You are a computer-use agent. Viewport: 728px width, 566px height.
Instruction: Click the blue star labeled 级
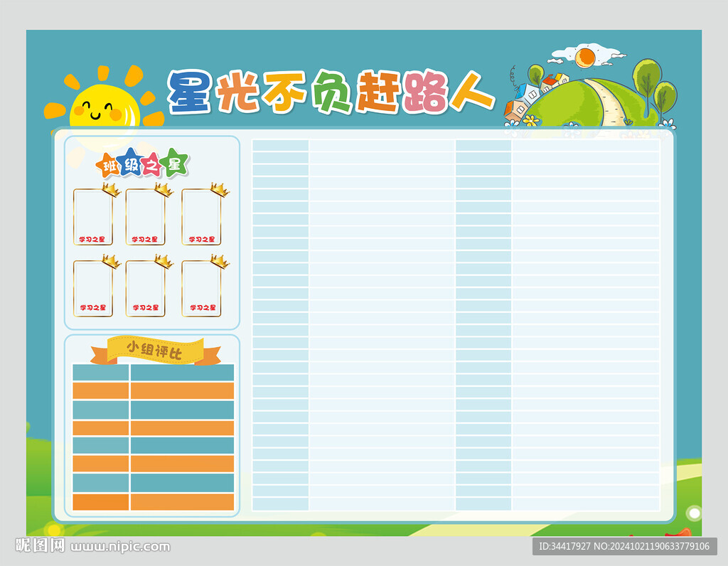coord(131,162)
